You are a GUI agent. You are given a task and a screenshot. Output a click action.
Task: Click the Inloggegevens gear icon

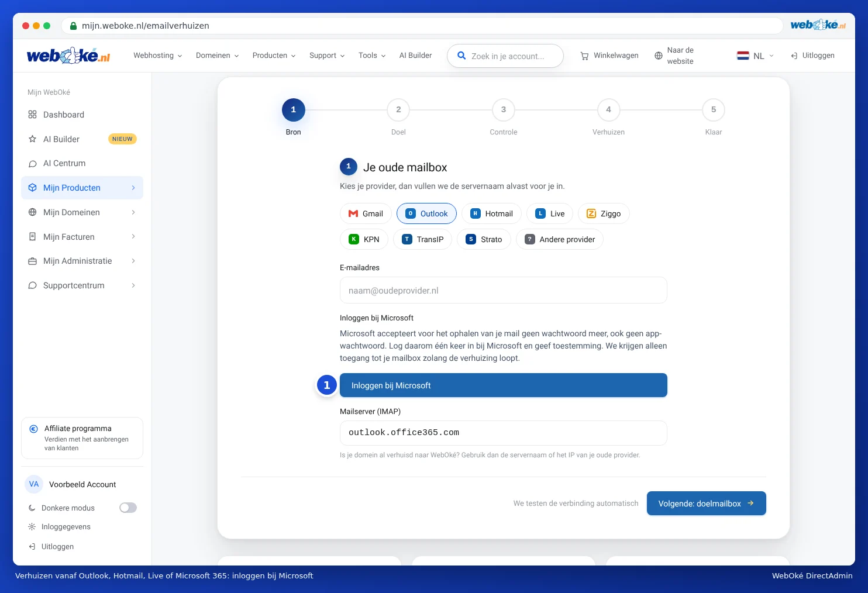point(32,527)
